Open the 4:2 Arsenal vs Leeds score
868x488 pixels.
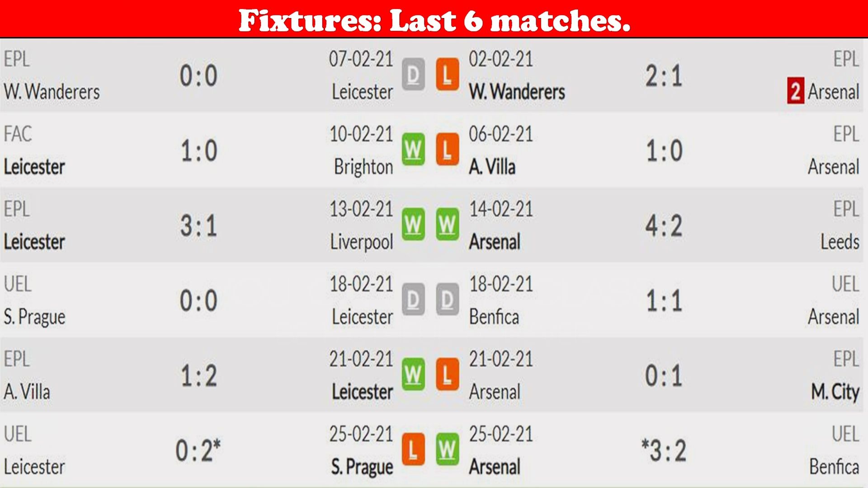pos(664,225)
